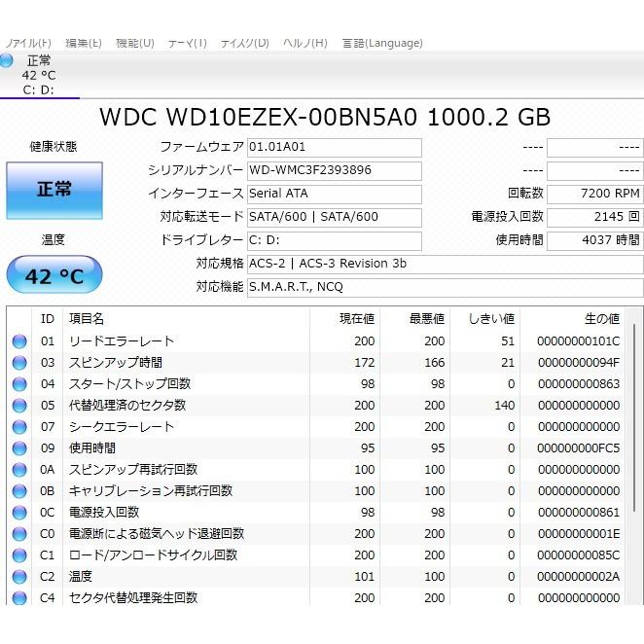Click status orb of スピンアップ再試行回数 row
Screen dimensions: 644x644
[x=19, y=470]
